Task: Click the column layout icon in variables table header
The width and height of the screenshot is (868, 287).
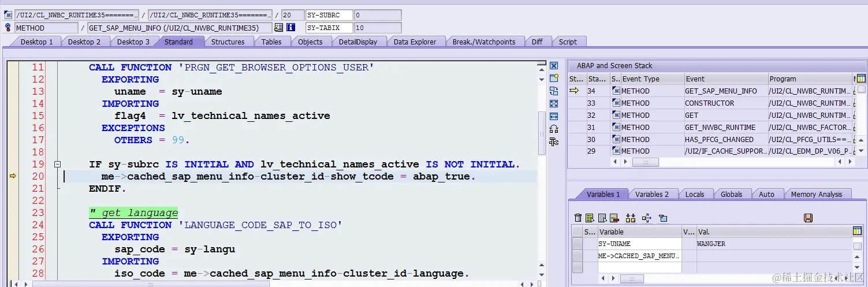Action: click(x=858, y=231)
